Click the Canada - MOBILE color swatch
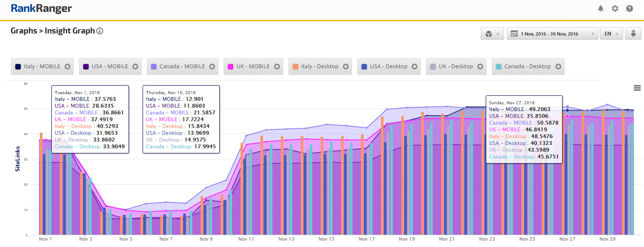Screen dimensions: 644x247 154,67
